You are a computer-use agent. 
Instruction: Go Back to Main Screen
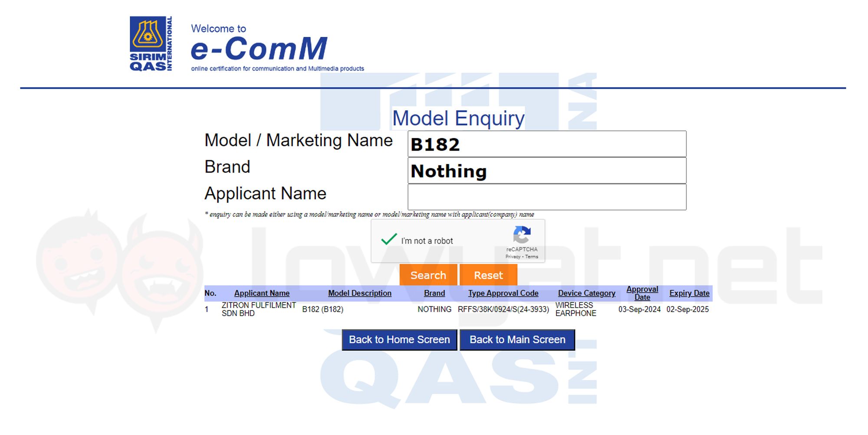tap(517, 339)
